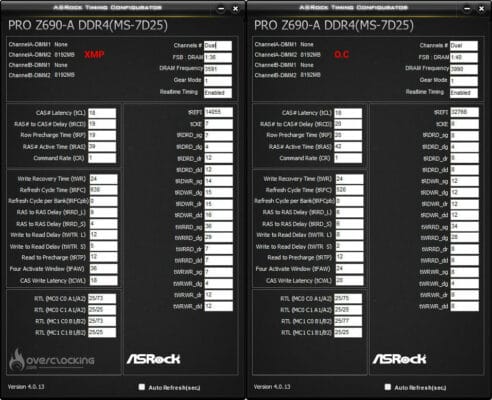The image size is (492, 400).
Task: Click tWTR_S Write to Read Delay field in O.C window
Action: pyautogui.click(x=349, y=246)
